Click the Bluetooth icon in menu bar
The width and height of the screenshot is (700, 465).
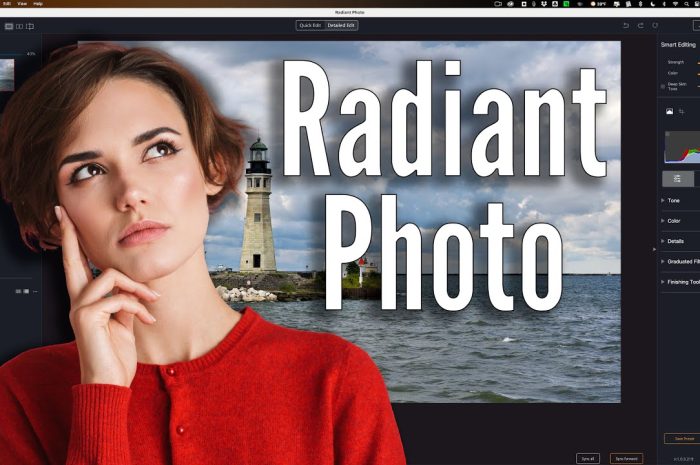pos(664,4)
